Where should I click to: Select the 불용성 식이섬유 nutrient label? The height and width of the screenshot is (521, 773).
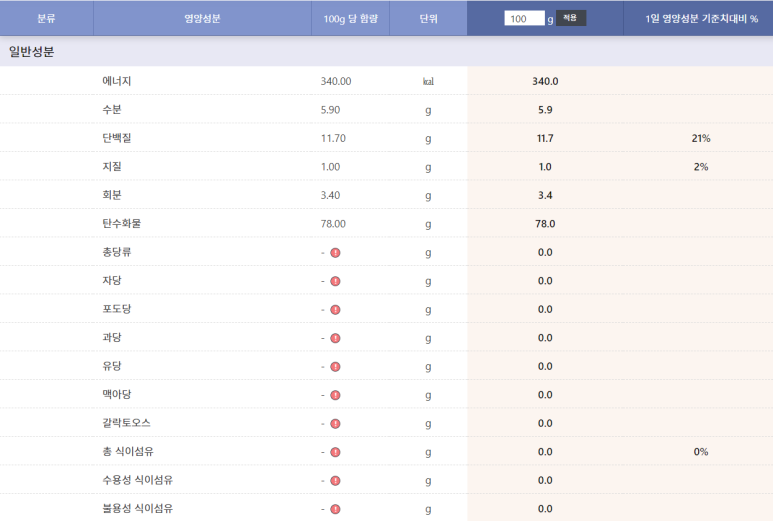click(138, 508)
